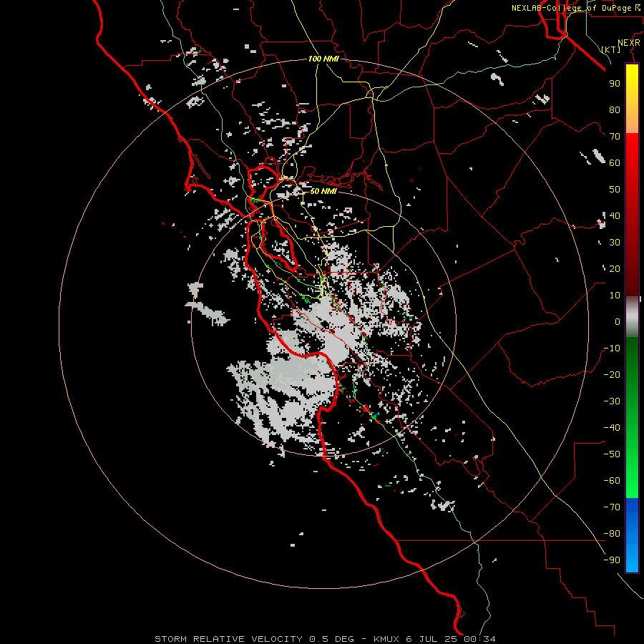Screen dimensions: 644x644
Task: Click the "6 JUL 25" date in caption
Action: coord(431,639)
